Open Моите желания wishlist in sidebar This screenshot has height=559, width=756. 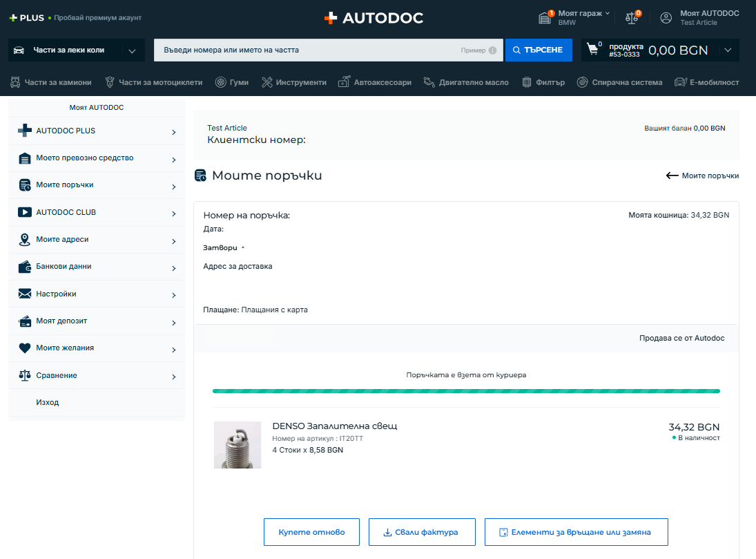[65, 348]
